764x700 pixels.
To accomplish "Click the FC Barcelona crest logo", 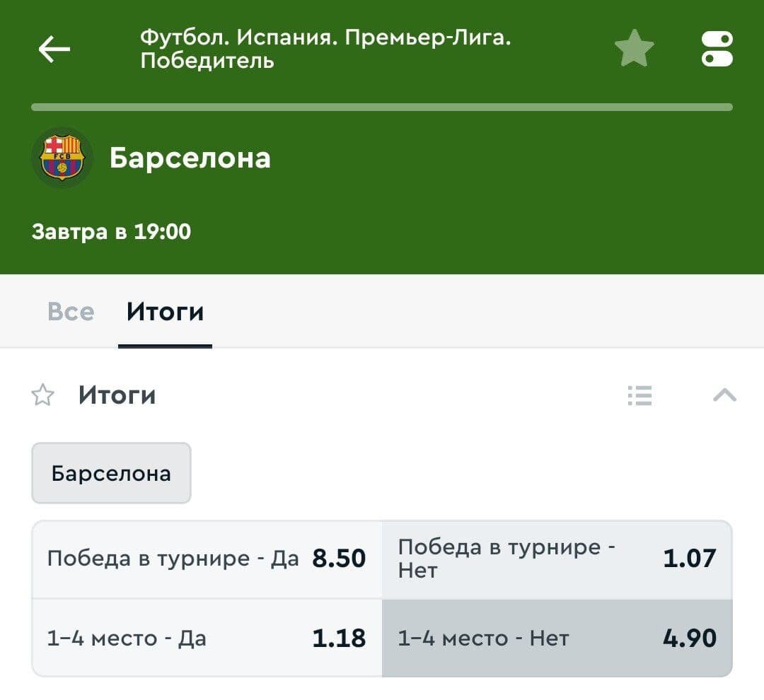I will (62, 158).
